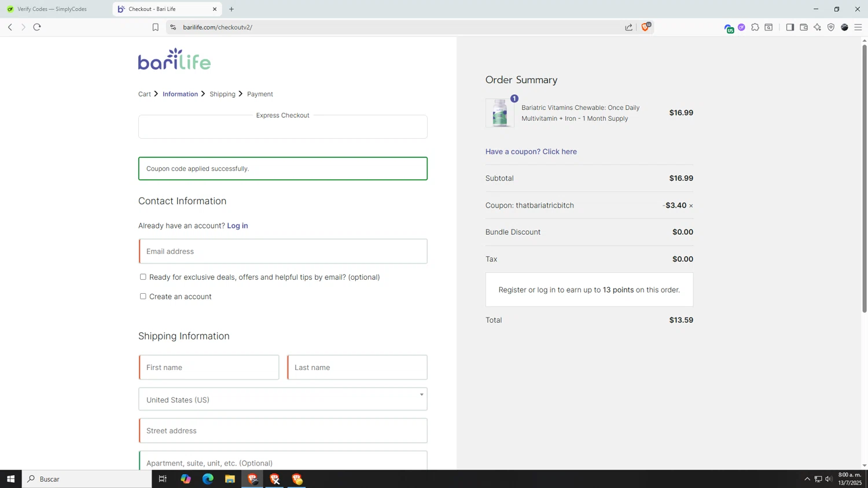Screen dimensions: 868x488
Task: Click the address bar URL
Action: pos(218,27)
